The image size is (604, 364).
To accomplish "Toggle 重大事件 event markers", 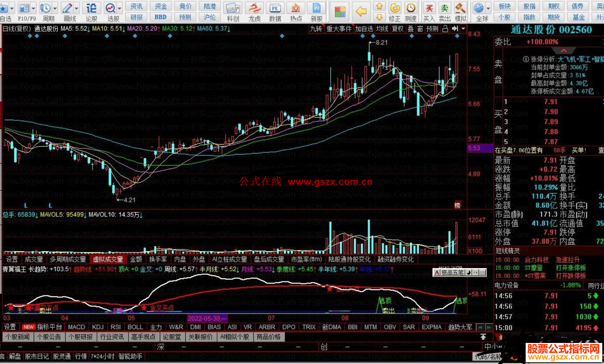I will (x=339, y=29).
